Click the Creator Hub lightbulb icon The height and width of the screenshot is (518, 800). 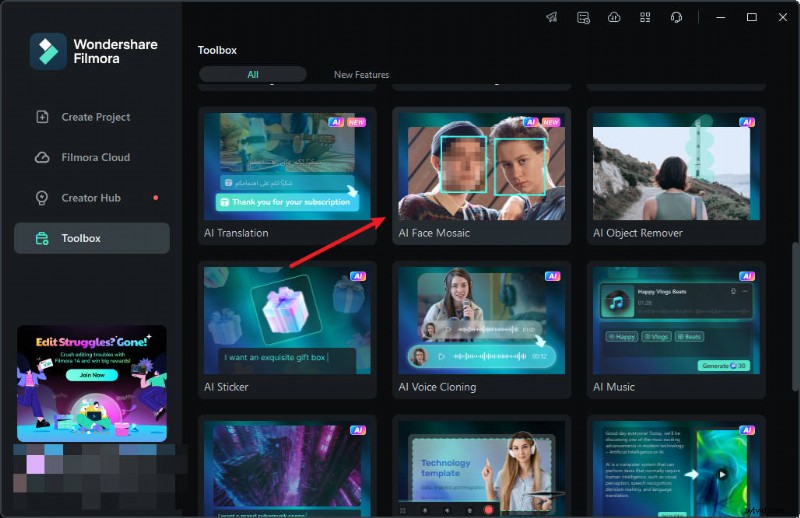(42, 198)
